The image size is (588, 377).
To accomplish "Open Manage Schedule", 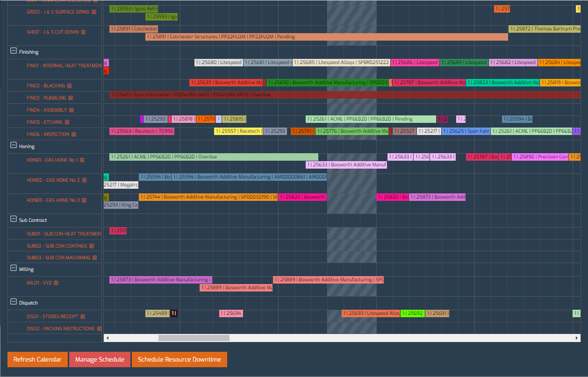I will pyautogui.click(x=99, y=359).
